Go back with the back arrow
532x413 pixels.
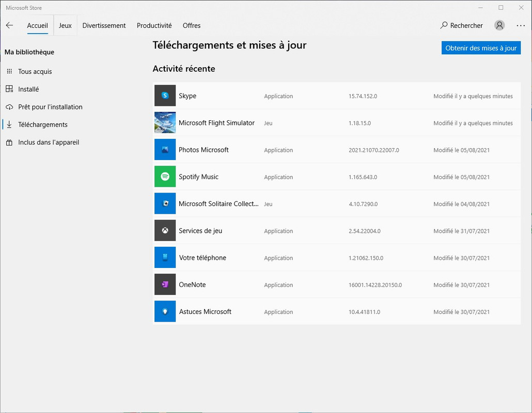(9, 25)
